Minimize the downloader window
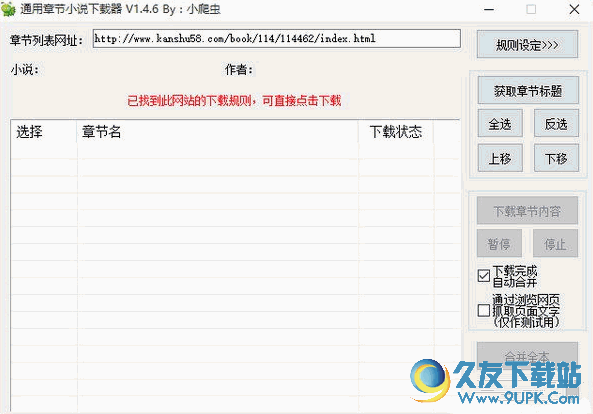Viewport: 593px width, 414px height. [x=489, y=9]
